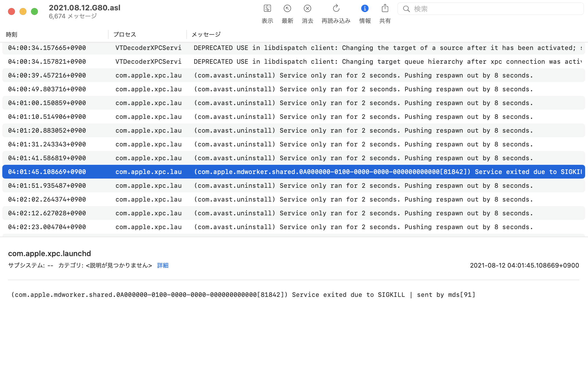Select the 04:01:00.150859 log row
588x383 pixels.
click(293, 103)
